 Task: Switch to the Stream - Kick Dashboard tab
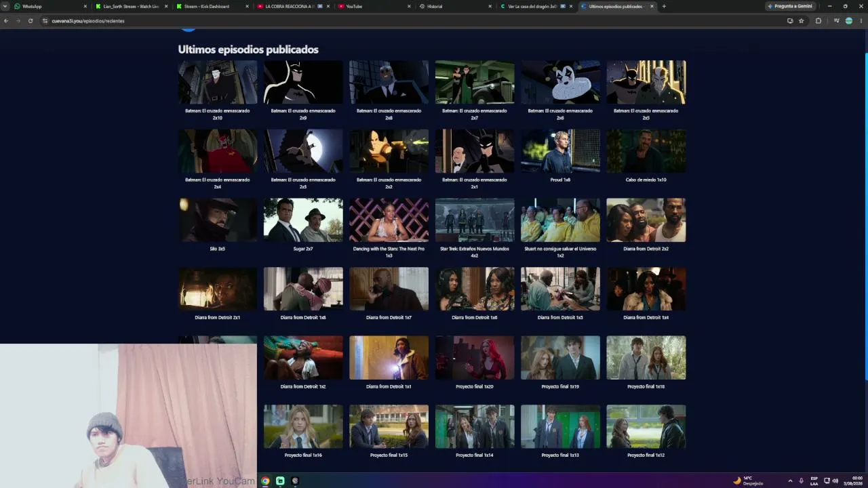tap(213, 6)
